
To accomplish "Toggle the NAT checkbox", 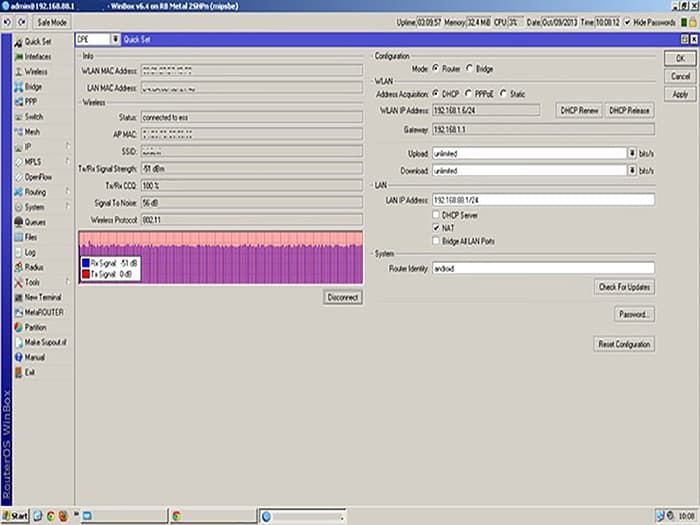I will point(434,227).
